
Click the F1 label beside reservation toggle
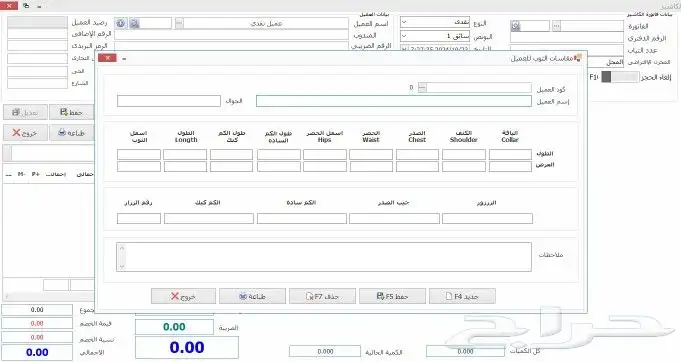(594, 77)
